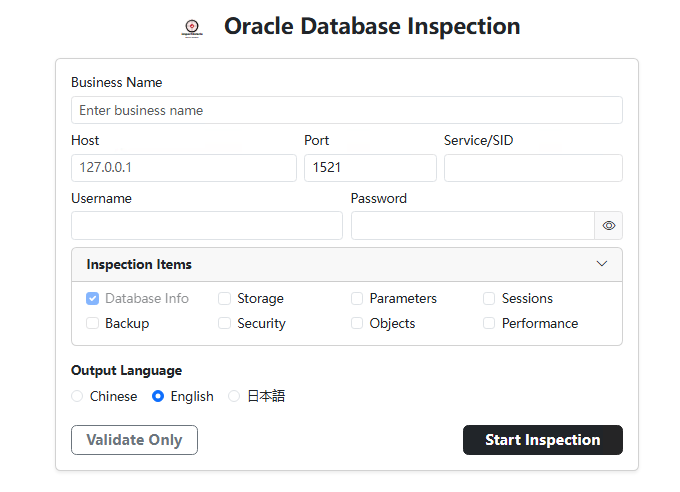Select 日本語 output language
Image resolution: width=680 pixels, height=492 pixels.
coord(234,396)
